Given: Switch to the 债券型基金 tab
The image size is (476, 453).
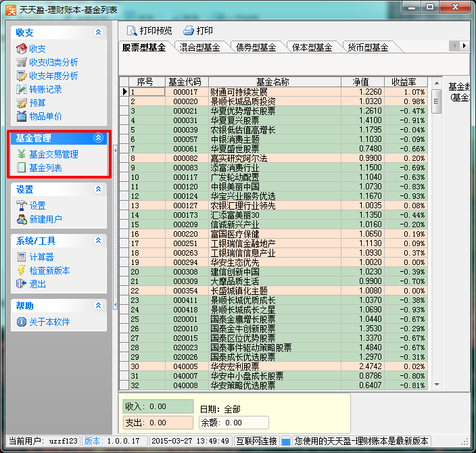Looking at the screenshot, I should (x=256, y=47).
